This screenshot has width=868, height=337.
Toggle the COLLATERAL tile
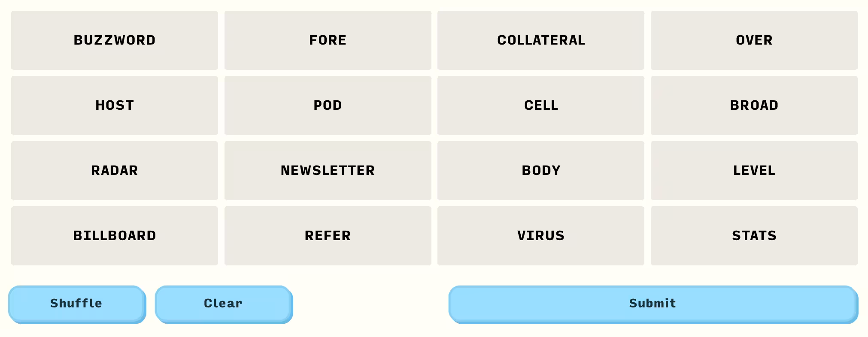540,40
